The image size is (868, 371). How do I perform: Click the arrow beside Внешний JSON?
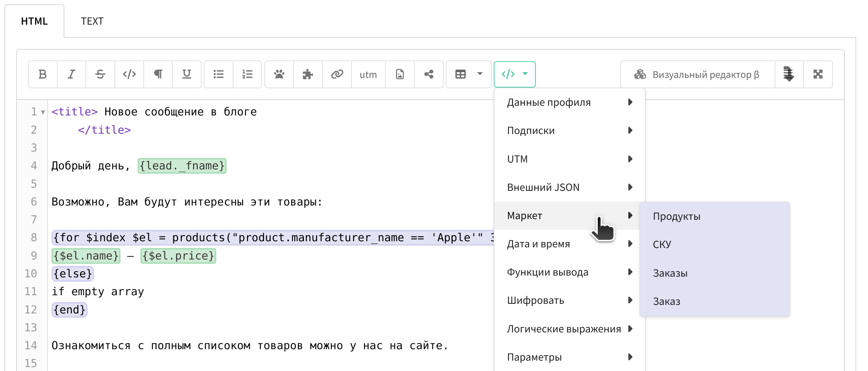click(630, 187)
